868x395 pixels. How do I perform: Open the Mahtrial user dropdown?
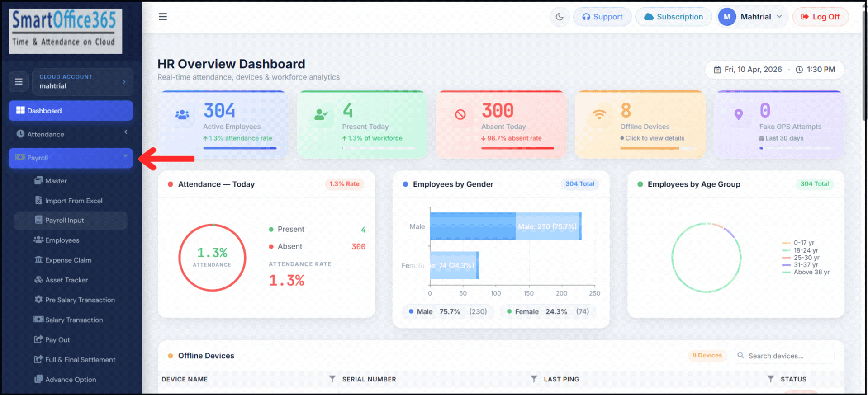752,17
